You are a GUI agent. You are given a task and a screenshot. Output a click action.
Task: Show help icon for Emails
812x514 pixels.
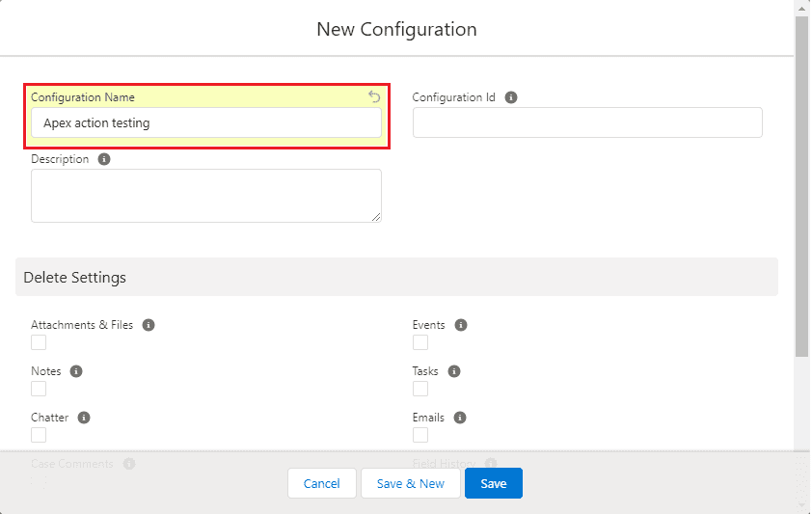(x=460, y=418)
